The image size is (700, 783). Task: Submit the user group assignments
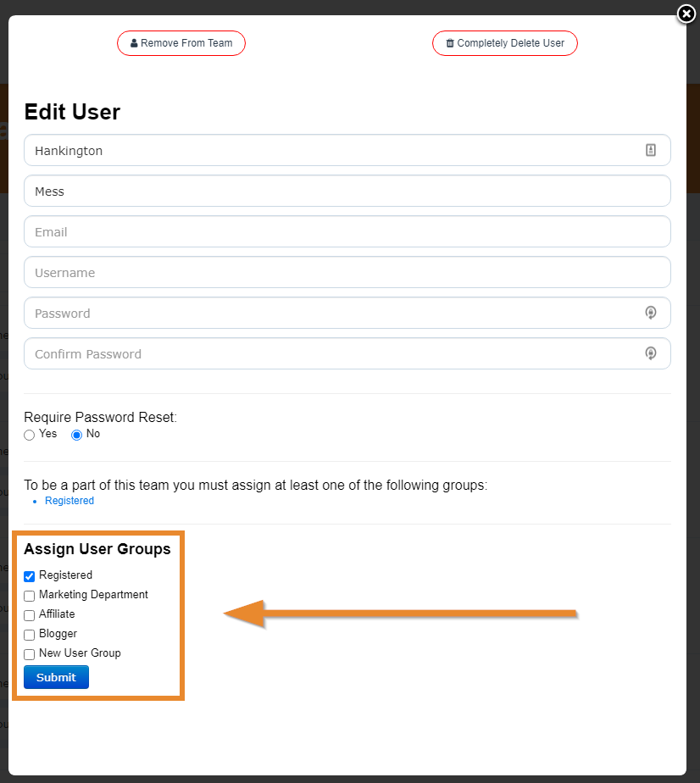pyautogui.click(x=56, y=677)
